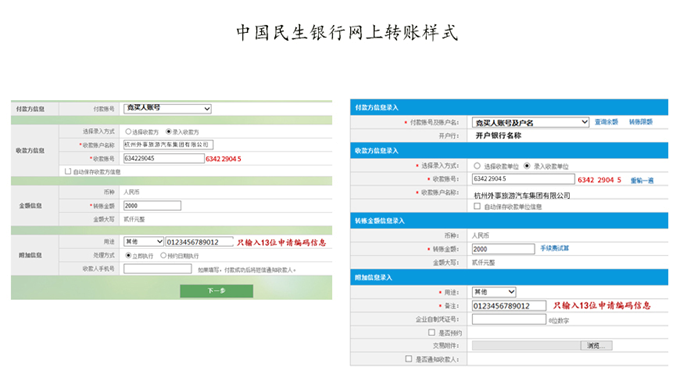The height and width of the screenshot is (385, 680).
Task: Select the 录入收款单位 radio button
Action: click(x=527, y=166)
